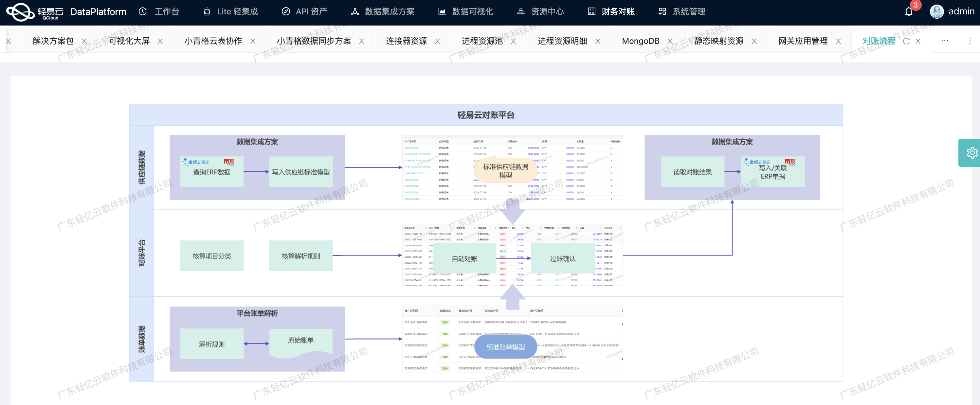The height and width of the screenshot is (405, 980).
Task: Close the MongoDB tab
Action: pyautogui.click(x=670, y=41)
